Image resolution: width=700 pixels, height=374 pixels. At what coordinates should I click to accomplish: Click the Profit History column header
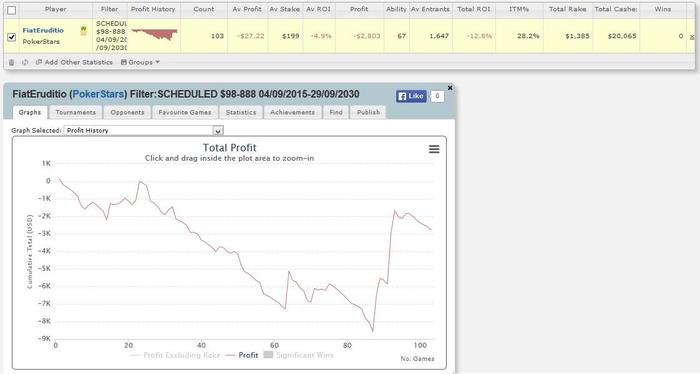(x=153, y=9)
